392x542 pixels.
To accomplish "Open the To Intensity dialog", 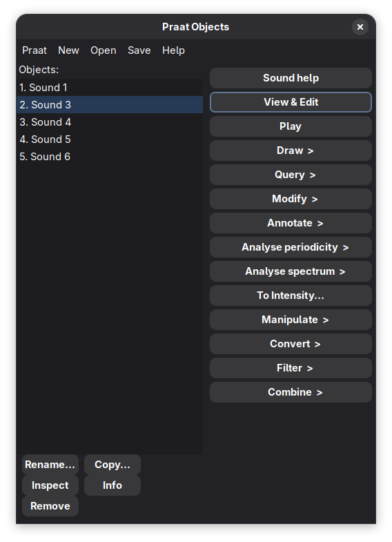I will pyautogui.click(x=291, y=296).
